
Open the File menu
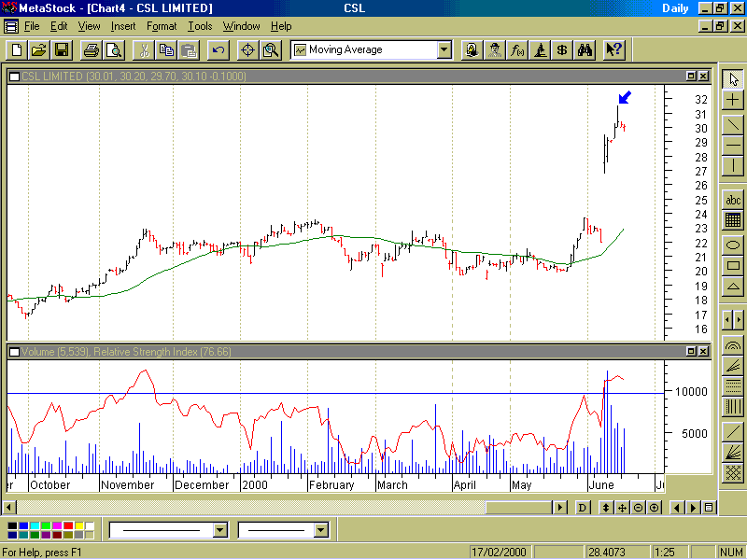(32, 26)
